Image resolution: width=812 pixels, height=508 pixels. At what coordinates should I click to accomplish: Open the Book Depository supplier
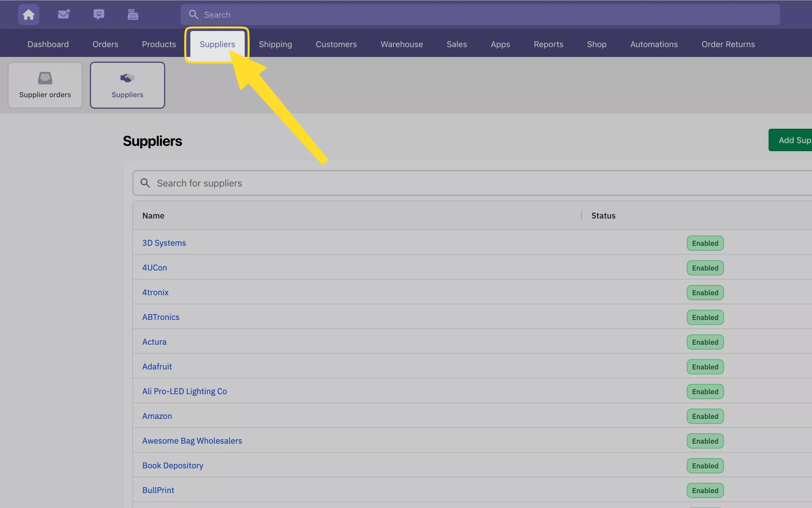[173, 466]
